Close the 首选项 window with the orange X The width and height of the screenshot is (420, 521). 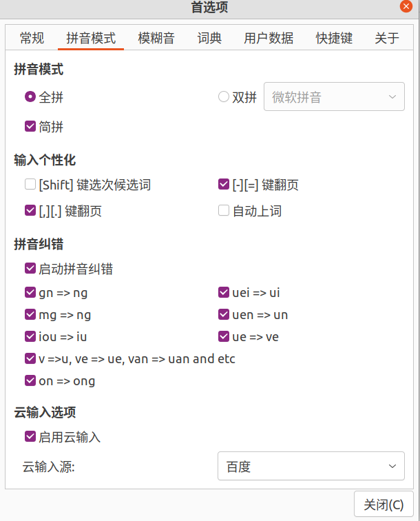(x=406, y=7)
